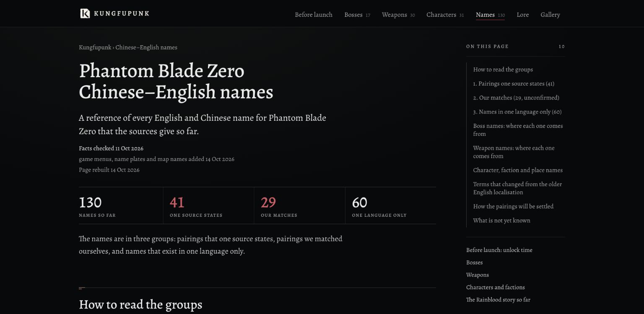
Task: Click the On this page heading
Action: click(x=487, y=47)
